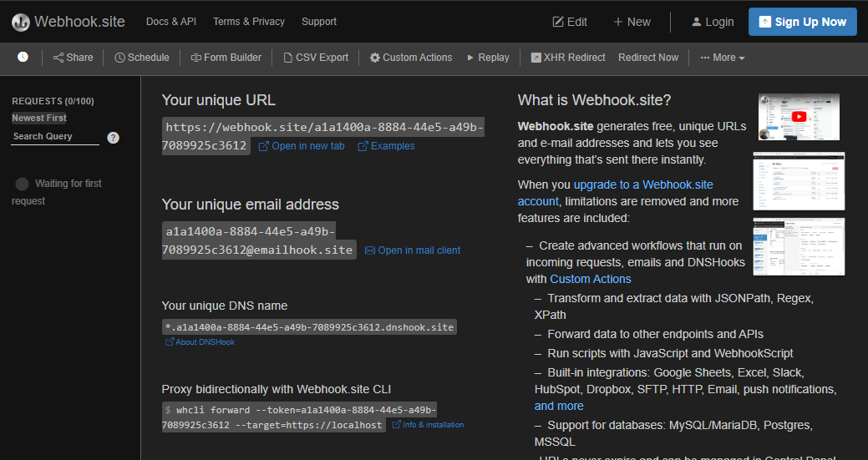
Task: Create a New URL with plus button
Action: coord(632,22)
